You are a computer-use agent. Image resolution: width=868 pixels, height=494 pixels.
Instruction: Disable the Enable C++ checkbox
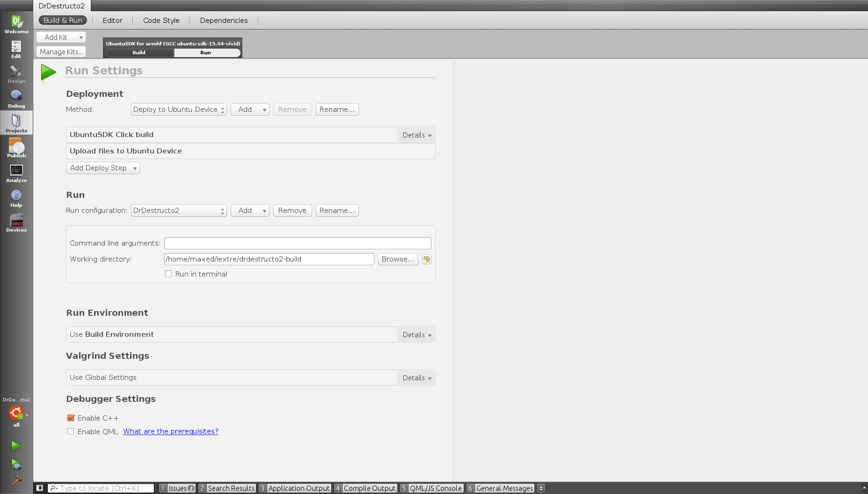[71, 418]
